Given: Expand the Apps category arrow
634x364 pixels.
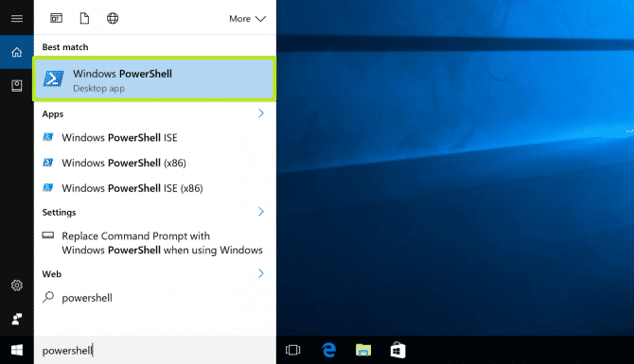Looking at the screenshot, I should pyautogui.click(x=261, y=113).
